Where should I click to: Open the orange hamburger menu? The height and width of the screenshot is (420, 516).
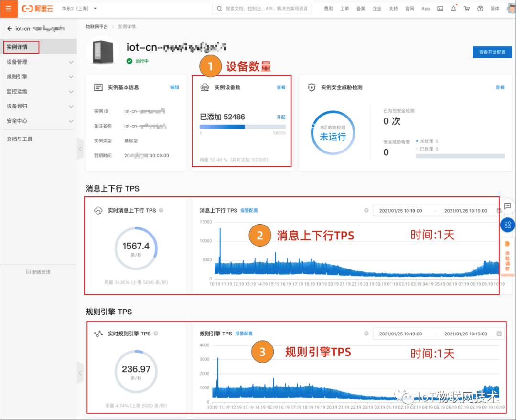pyautogui.click(x=9, y=9)
